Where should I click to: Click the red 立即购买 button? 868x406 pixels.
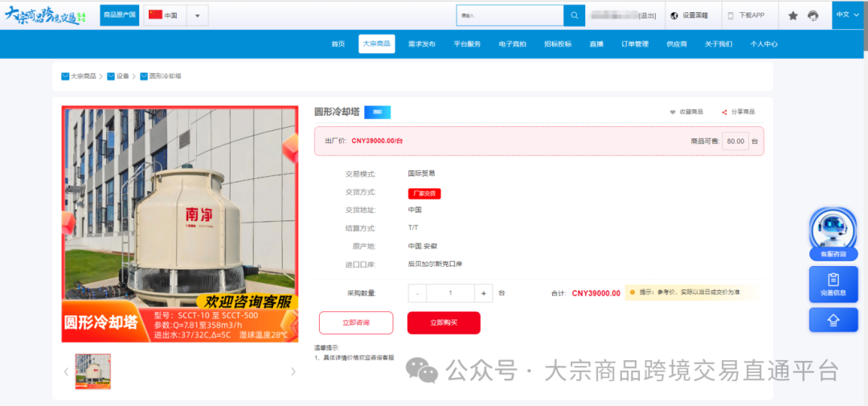pos(444,322)
